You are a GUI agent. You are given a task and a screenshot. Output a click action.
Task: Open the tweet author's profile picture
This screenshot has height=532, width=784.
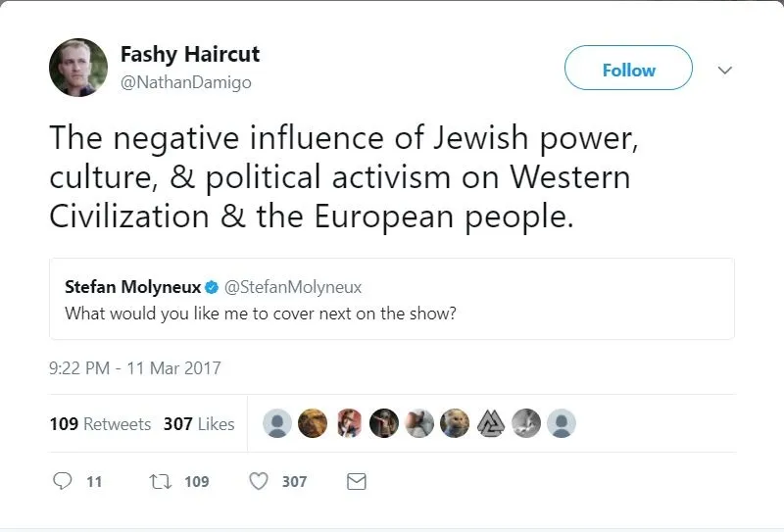(x=78, y=68)
